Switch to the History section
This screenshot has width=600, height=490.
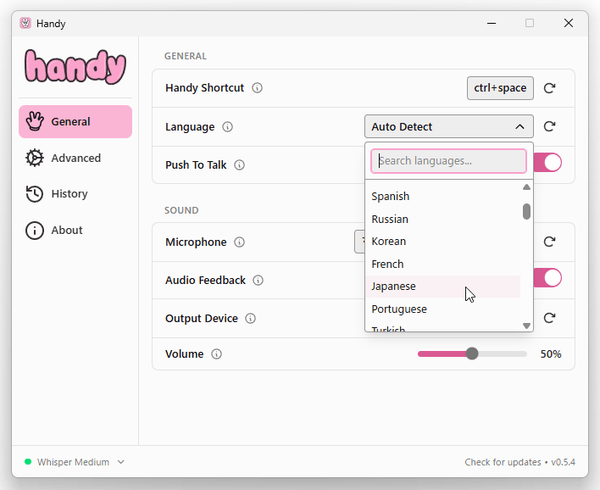pyautogui.click(x=69, y=194)
